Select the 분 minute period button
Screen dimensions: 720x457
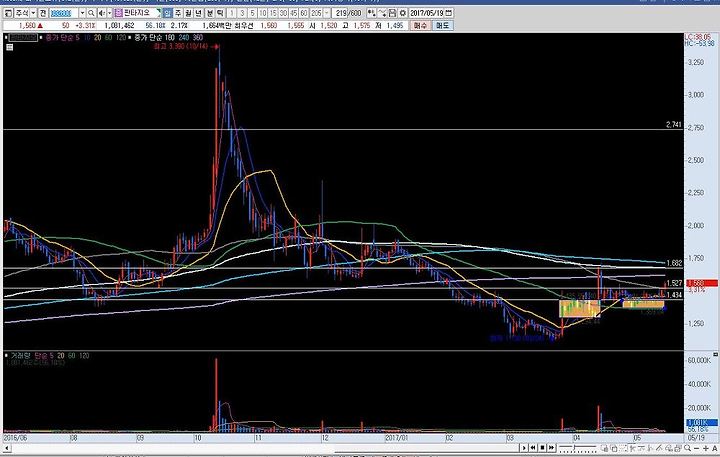210,13
